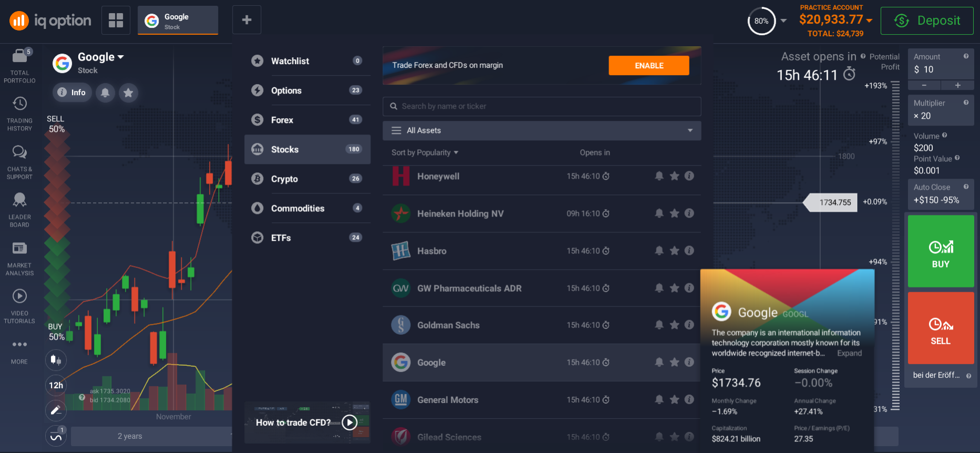Screen dimensions: 980x453
Task: Select the Forex category
Action: click(307, 120)
